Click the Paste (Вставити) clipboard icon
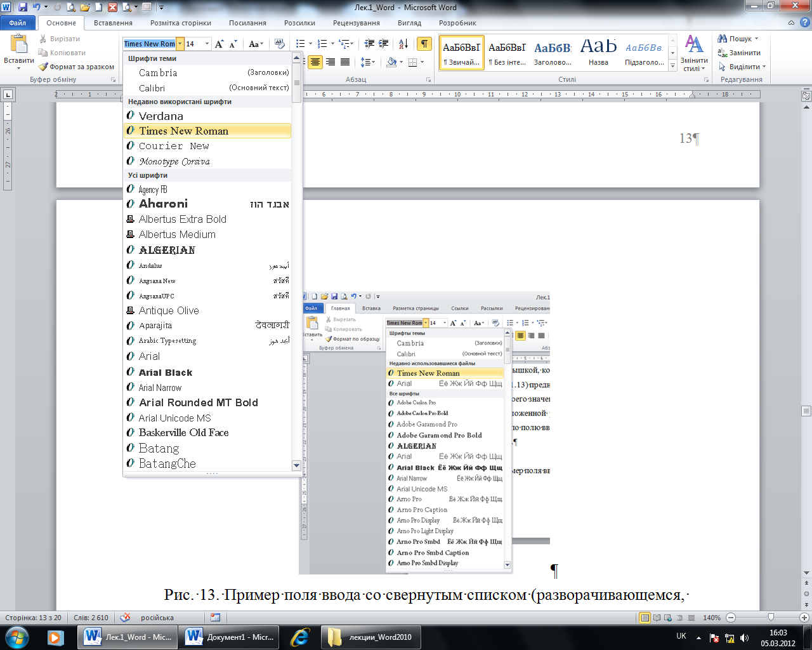812x650 pixels. pos(19,44)
